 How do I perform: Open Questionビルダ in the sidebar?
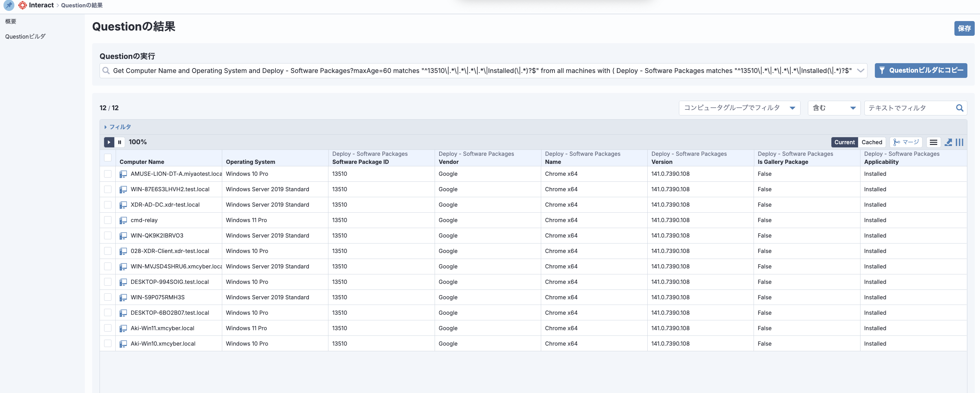25,36
